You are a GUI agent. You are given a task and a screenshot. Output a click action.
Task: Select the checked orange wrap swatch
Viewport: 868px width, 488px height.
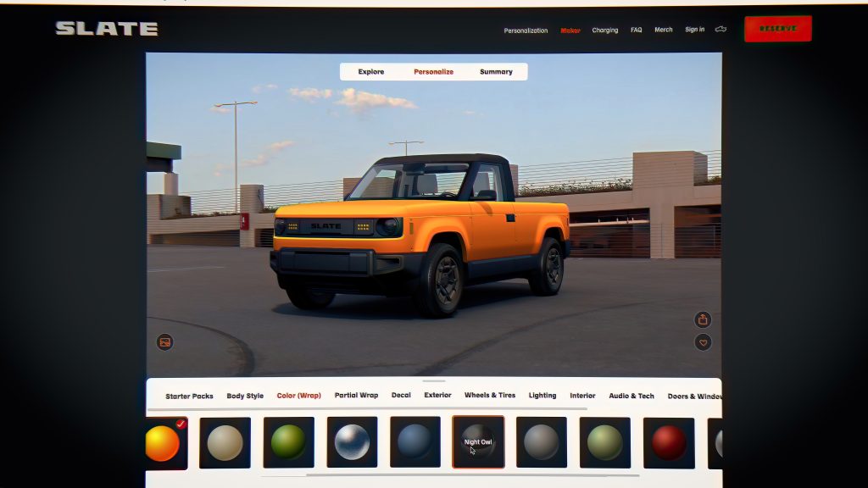(x=164, y=442)
